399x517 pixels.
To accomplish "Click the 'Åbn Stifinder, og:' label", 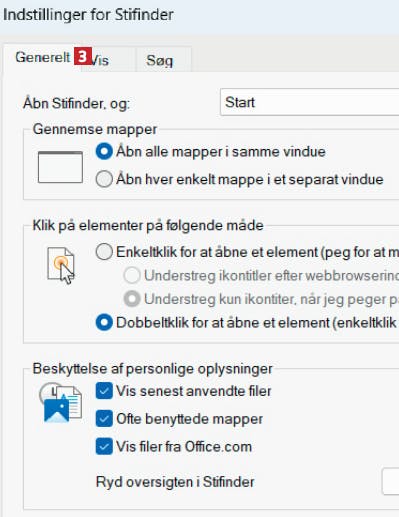I will pos(76,103).
